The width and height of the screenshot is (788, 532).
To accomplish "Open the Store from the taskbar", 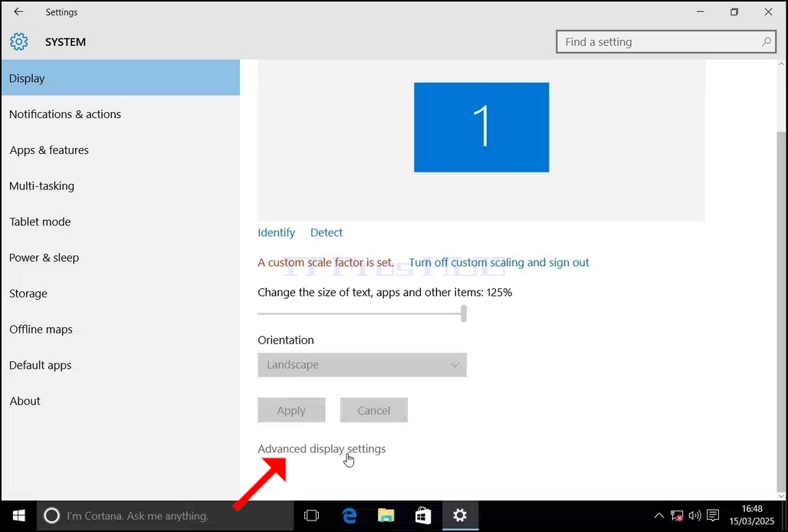I will coord(423,515).
